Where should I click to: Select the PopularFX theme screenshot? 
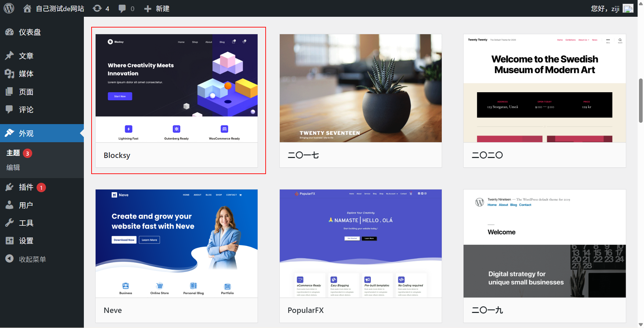tap(361, 243)
